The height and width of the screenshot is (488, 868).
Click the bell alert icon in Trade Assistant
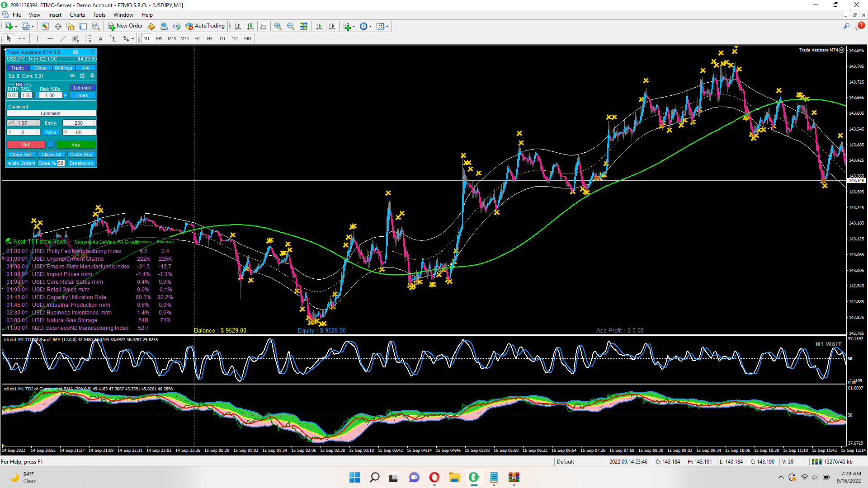coord(92,76)
